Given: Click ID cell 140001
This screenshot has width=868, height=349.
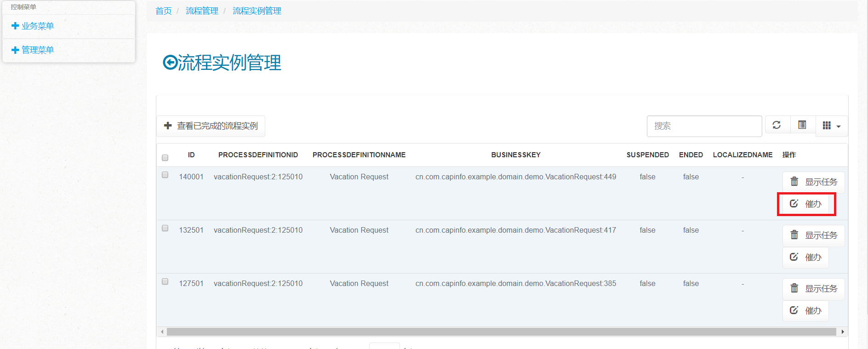Looking at the screenshot, I should (191, 177).
